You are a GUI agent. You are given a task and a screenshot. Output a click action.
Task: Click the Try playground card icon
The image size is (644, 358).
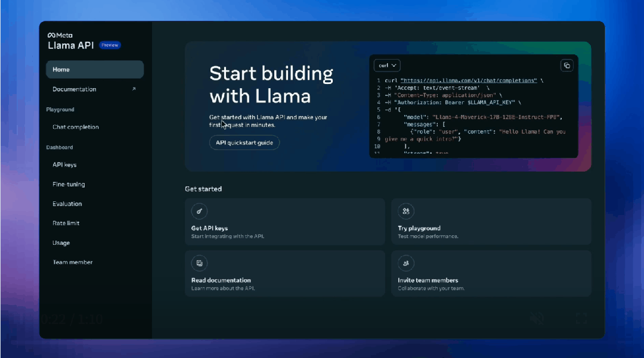[x=406, y=211]
